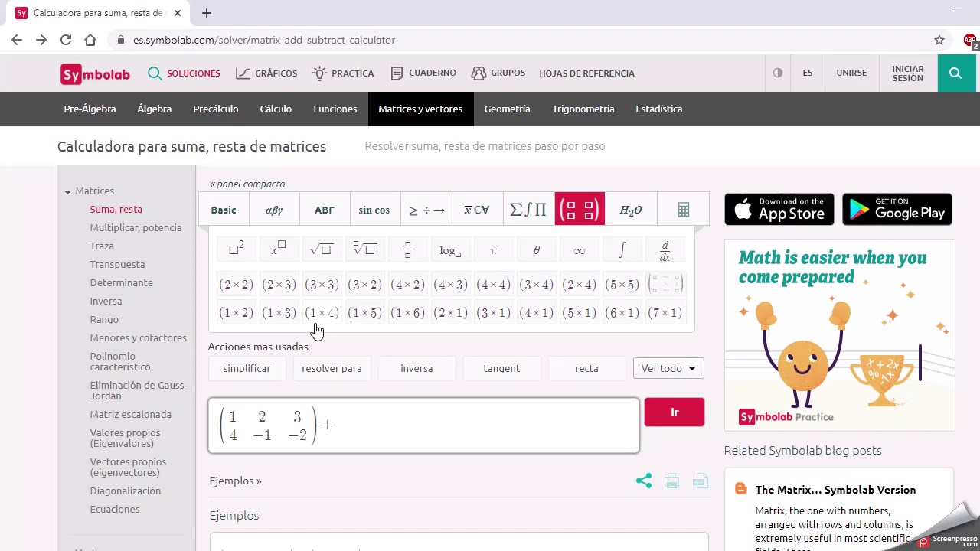Image resolution: width=980 pixels, height=551 pixels.
Task: Insert the fraction template
Action: coord(407,249)
